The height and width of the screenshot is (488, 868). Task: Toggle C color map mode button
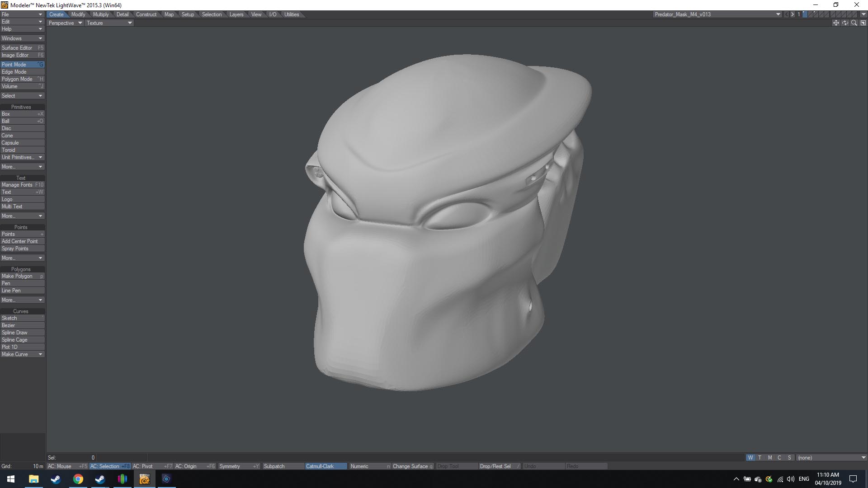tap(779, 458)
